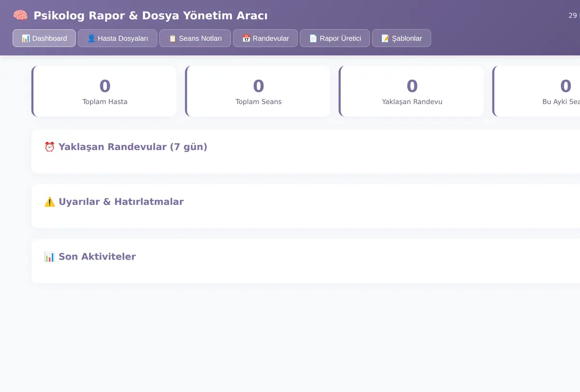580x392 pixels.
Task: Show the Şablonlar tab
Action: click(401, 38)
